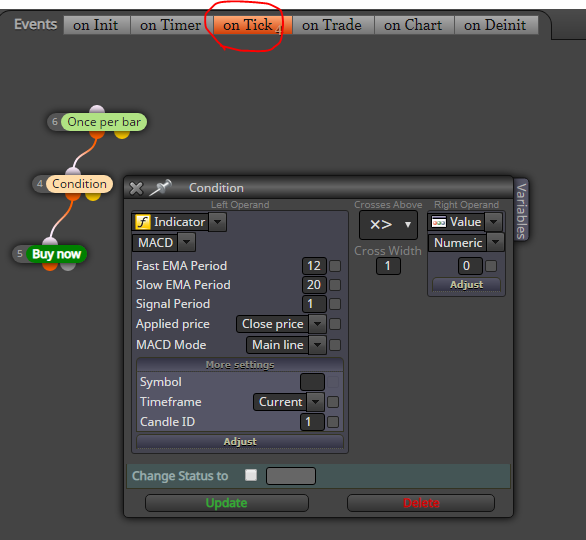Toggle the Candle ID checkbox
The width and height of the screenshot is (586, 540).
tap(333, 422)
